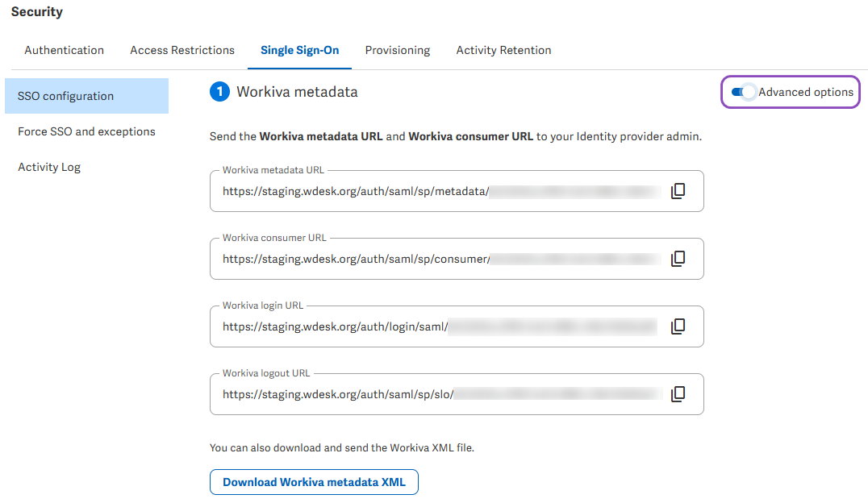Viewport: 868px width, 503px height.
Task: Go to the Provisioning tab
Action: [397, 50]
